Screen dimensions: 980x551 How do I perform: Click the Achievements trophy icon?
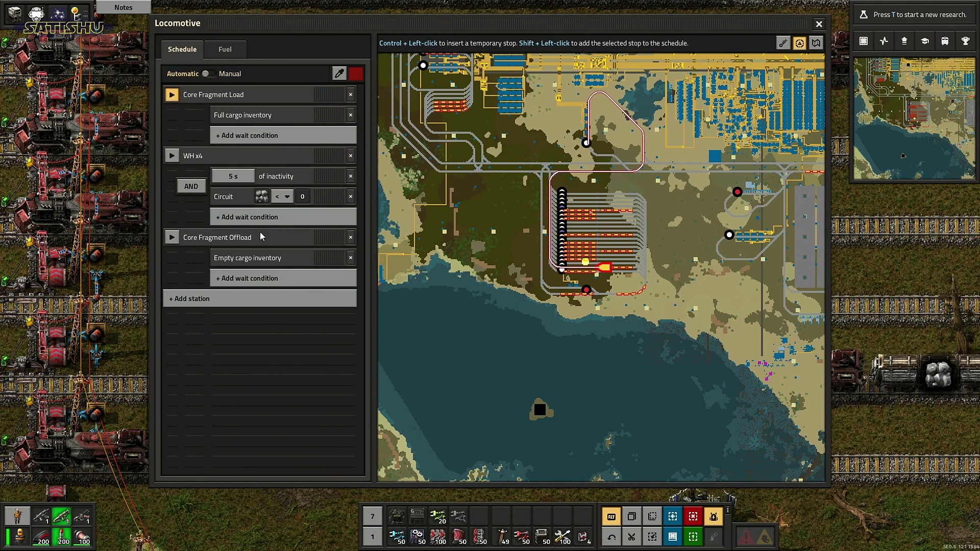coord(965,41)
